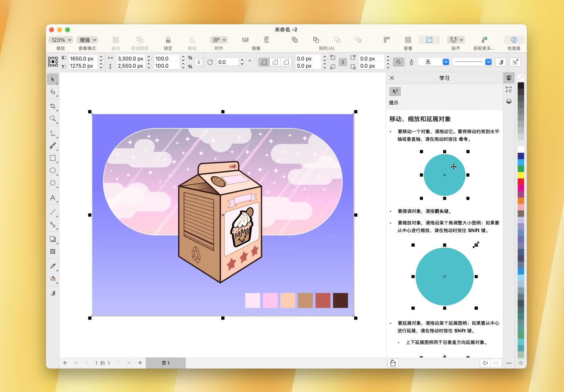Image resolution: width=564 pixels, height=392 pixels.
Task: Select the Pick tool in the toolbox
Action: click(x=53, y=79)
